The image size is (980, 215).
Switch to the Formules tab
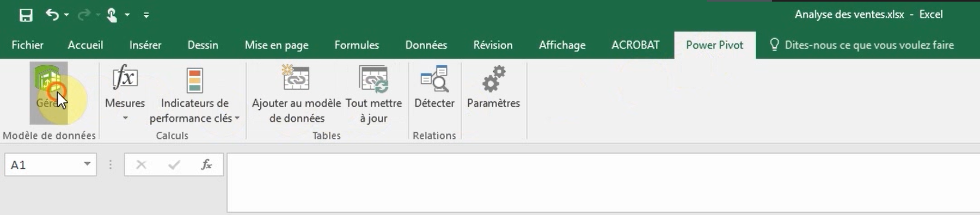[x=357, y=45]
